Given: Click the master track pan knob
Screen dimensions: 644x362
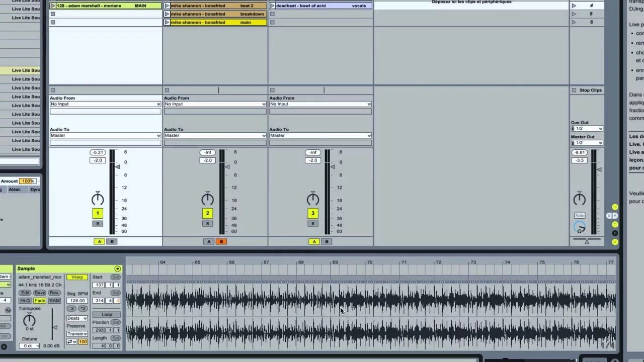Looking at the screenshot, I should click(580, 199).
